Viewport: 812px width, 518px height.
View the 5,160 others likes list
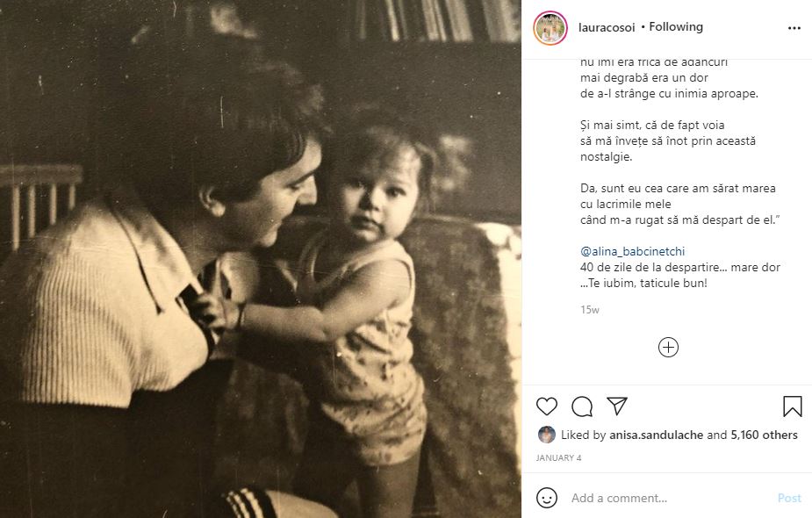tap(764, 435)
